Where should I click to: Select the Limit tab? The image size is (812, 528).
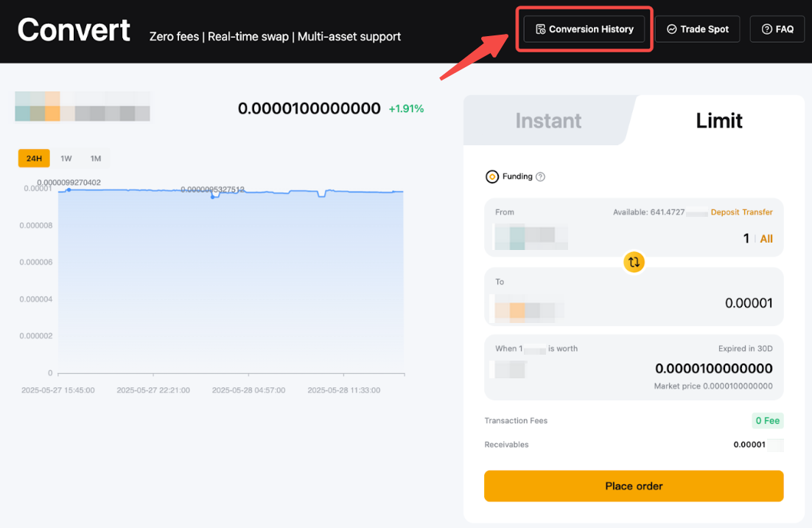(718, 121)
